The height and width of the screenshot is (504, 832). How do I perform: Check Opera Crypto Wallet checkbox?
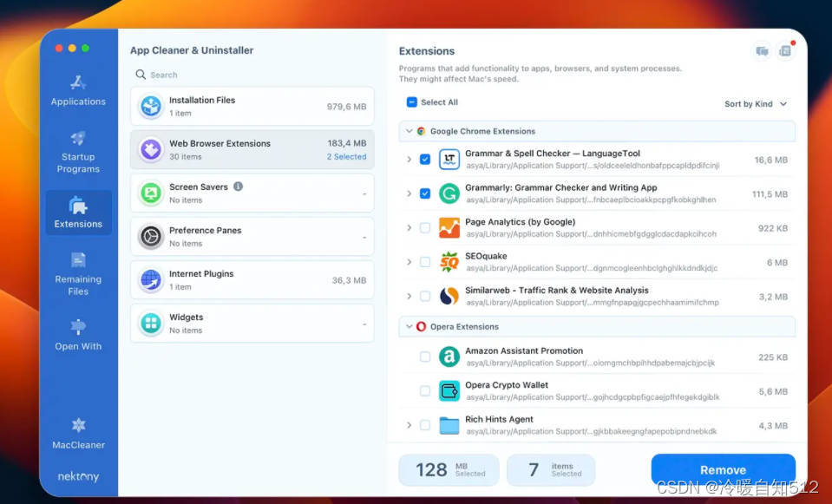click(425, 391)
